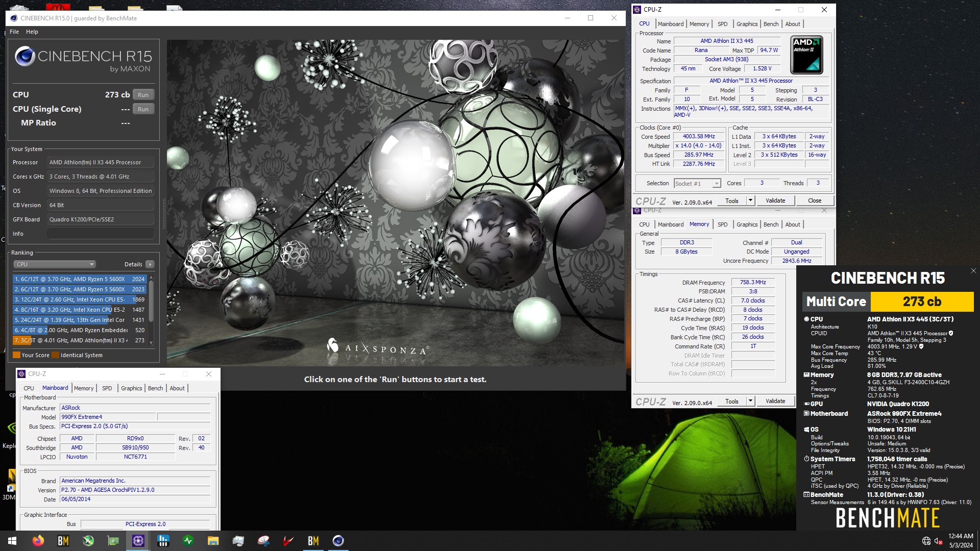
Task: Click Close in the top CPU-Z window
Action: 815,201
